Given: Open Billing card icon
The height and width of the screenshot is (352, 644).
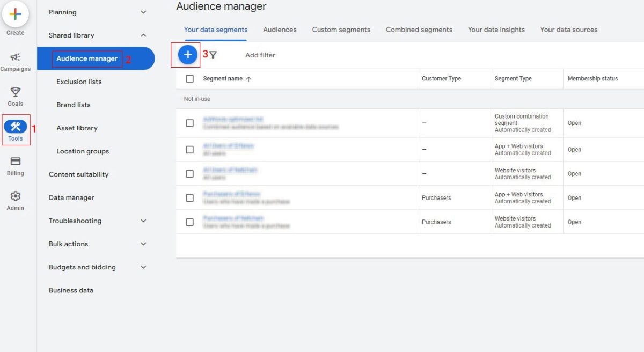Looking at the screenshot, I should (16, 161).
